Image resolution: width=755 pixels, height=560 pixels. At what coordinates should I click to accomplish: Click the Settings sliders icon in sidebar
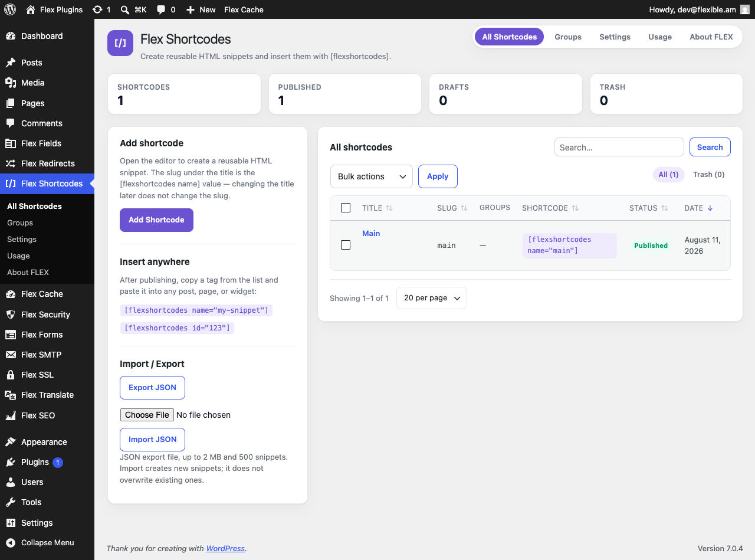(x=11, y=523)
